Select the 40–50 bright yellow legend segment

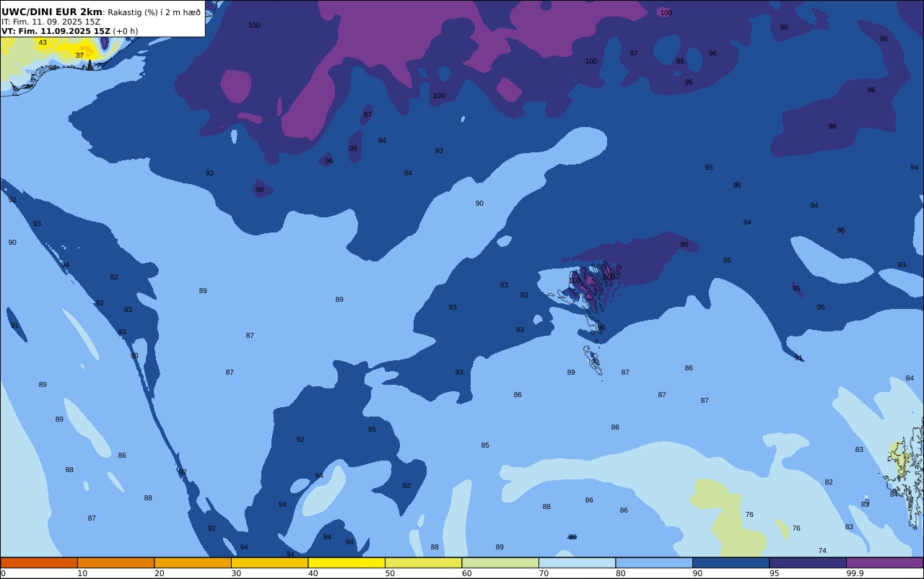coord(346,562)
